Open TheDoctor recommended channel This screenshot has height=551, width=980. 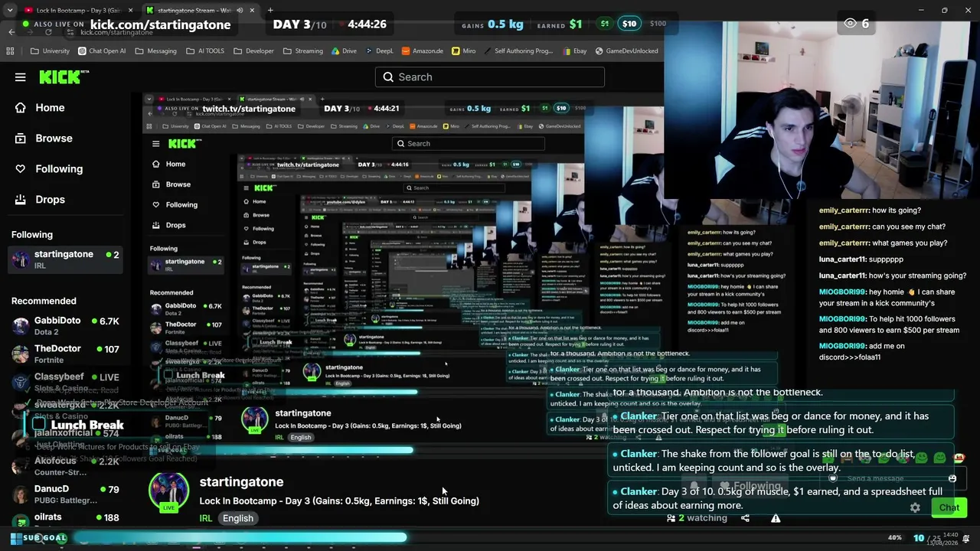[65, 354]
